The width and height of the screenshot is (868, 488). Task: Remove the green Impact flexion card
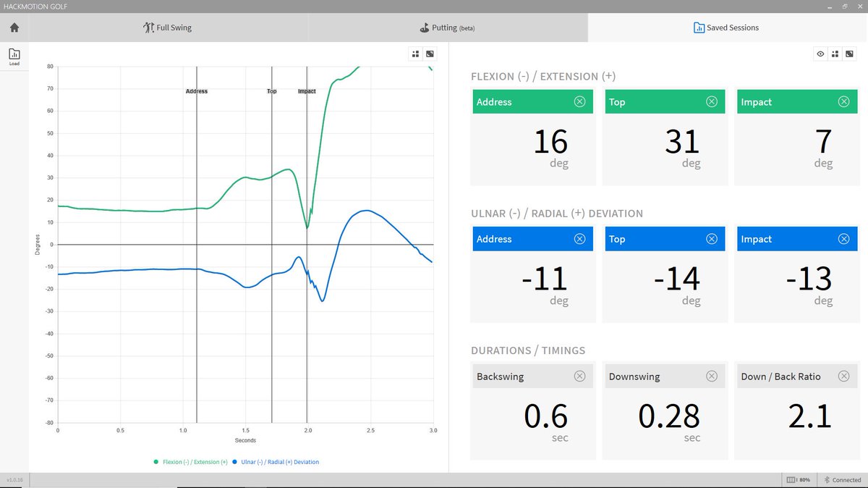point(843,101)
